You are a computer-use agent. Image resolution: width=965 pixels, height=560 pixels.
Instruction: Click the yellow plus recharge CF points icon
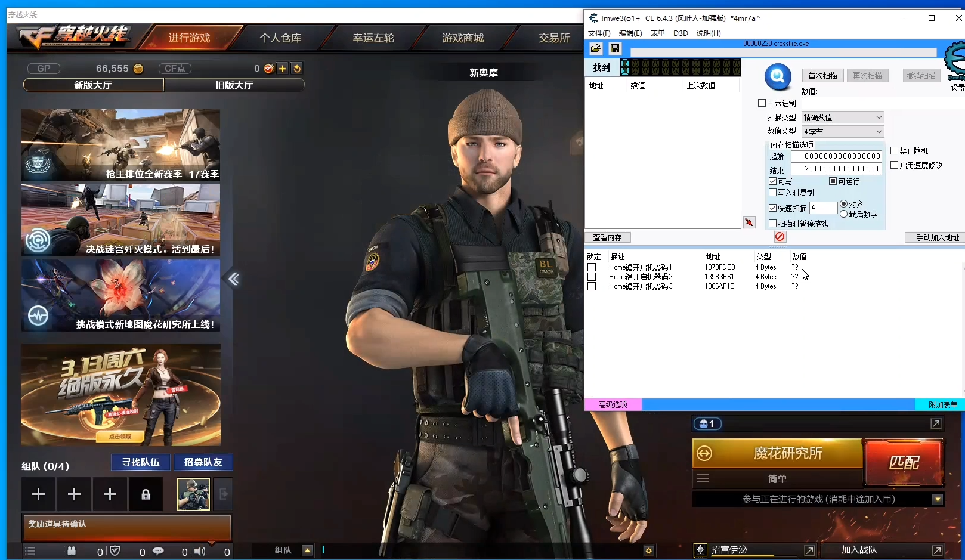click(x=282, y=69)
